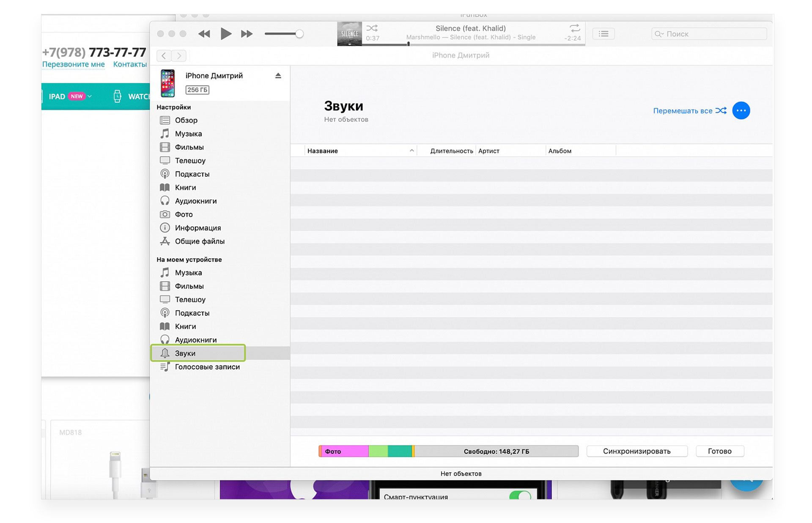Click the -2:24 remaining time label

[x=573, y=38]
